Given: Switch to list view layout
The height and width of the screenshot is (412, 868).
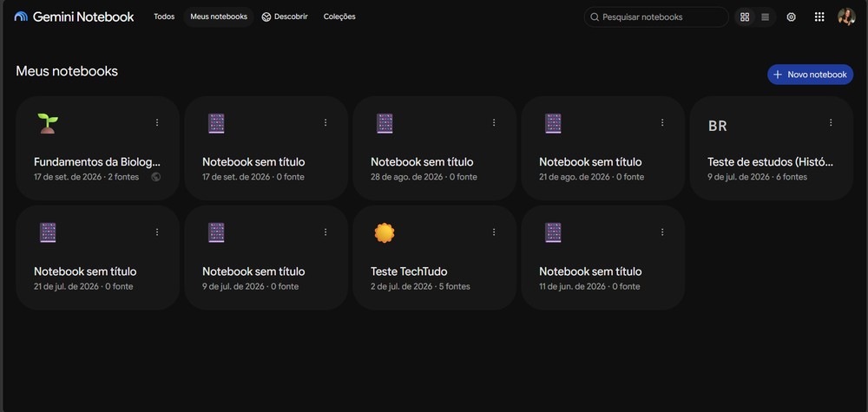Looking at the screenshot, I should pos(765,17).
